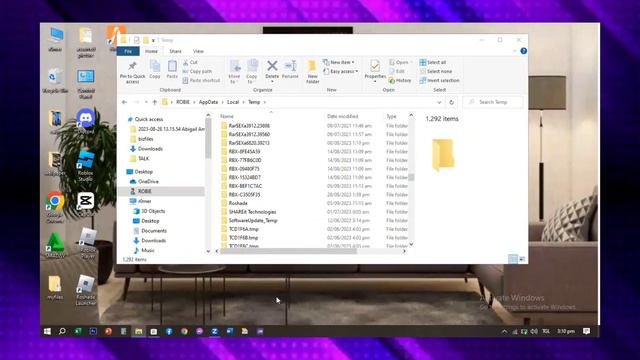The image size is (640, 360).
Task: Click the Move to icon
Action: 235,66
